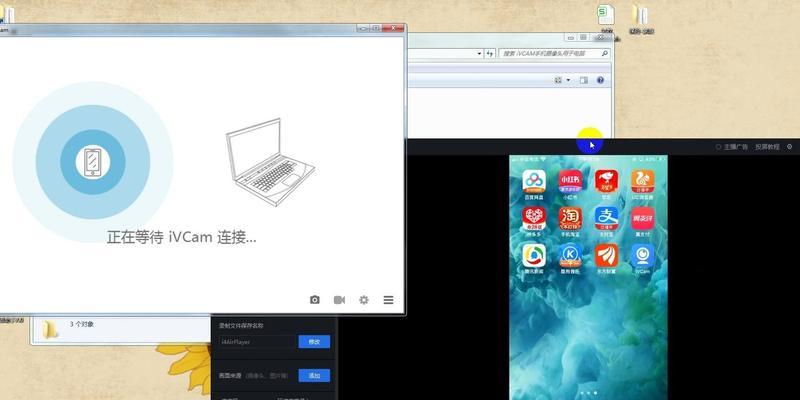This screenshot has height=400, width=800.
Task: Open screen mirroring app settings gear
Action: pos(789,146)
